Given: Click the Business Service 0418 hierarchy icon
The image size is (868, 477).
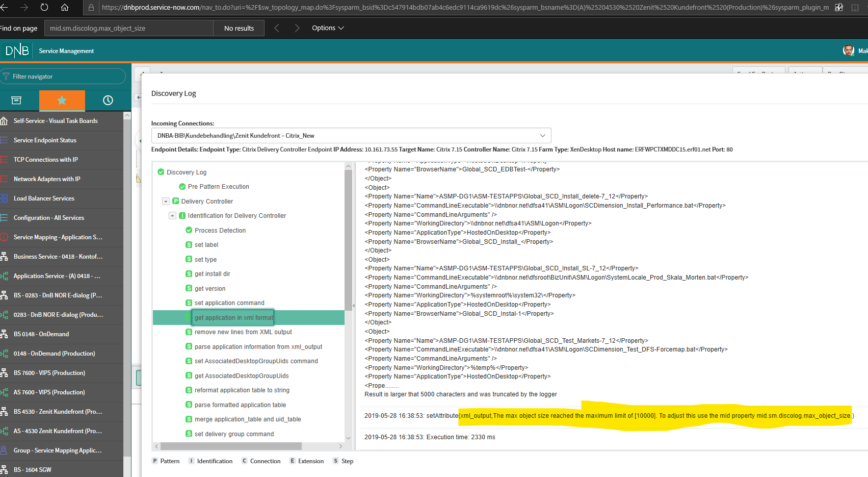Looking at the screenshot, I should [x=4, y=257].
